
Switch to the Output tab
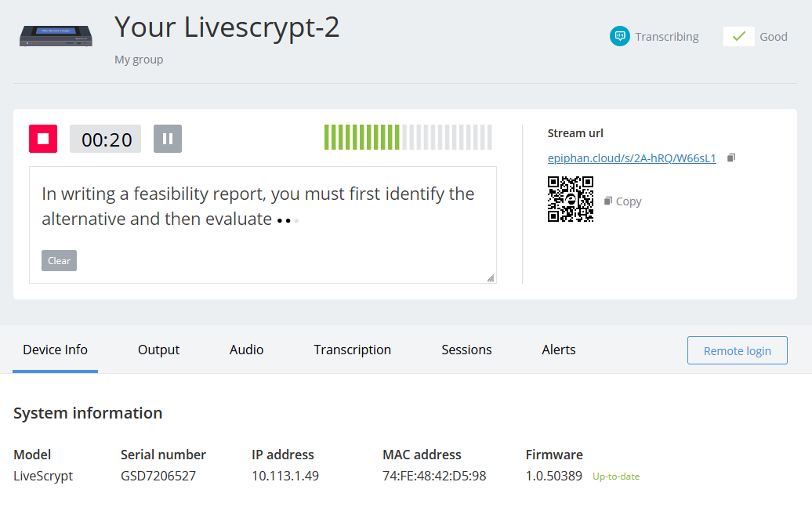pos(158,350)
